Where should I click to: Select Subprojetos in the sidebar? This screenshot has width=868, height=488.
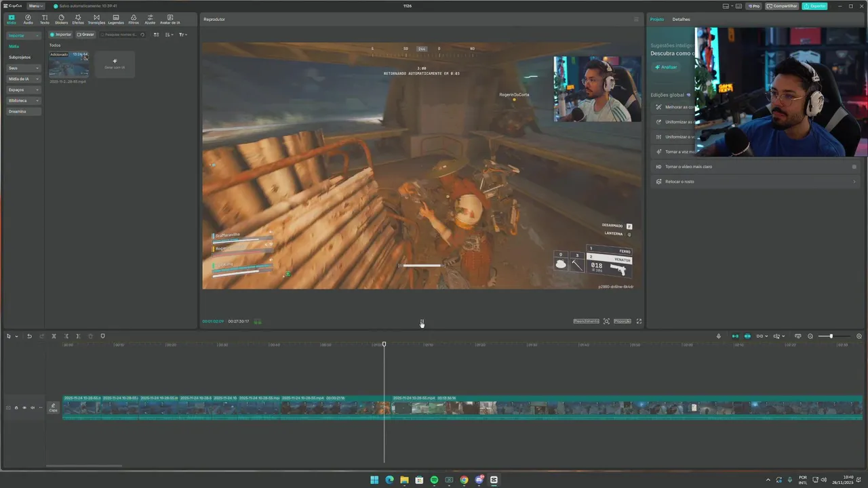point(20,57)
